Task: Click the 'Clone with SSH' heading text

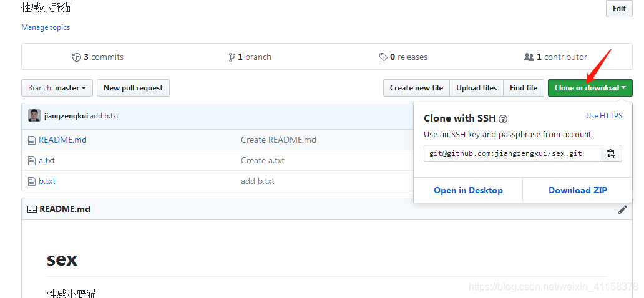Action: pyautogui.click(x=459, y=118)
